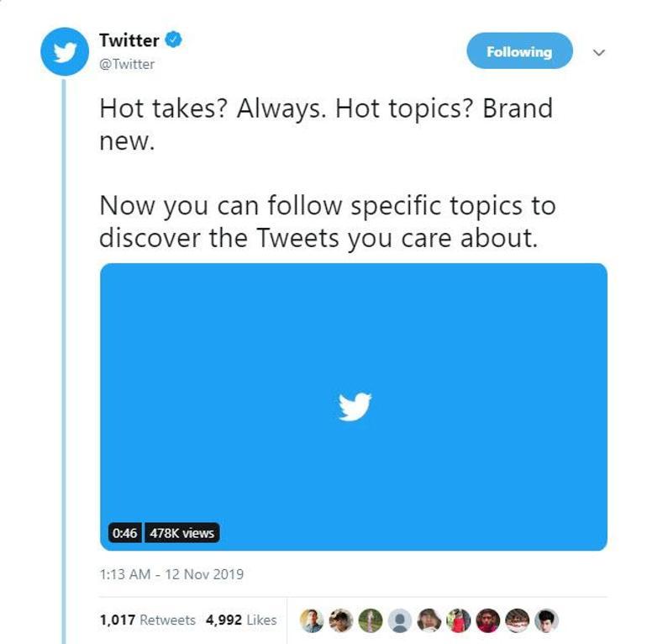Click liker avatar with red shirt on green
Image resolution: width=647 pixels, height=644 pixels.
point(459,620)
